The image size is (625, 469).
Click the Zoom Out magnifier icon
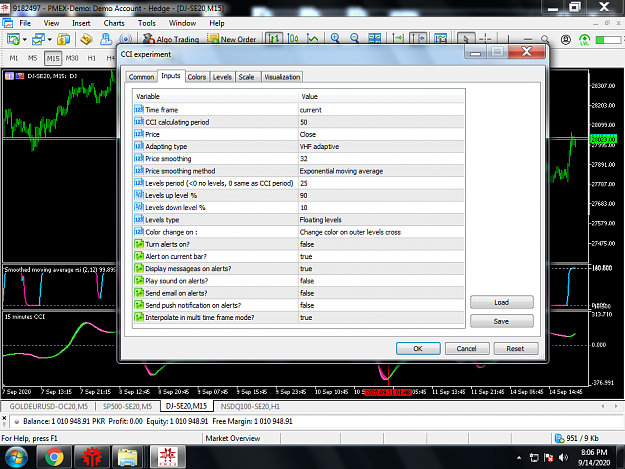click(354, 39)
